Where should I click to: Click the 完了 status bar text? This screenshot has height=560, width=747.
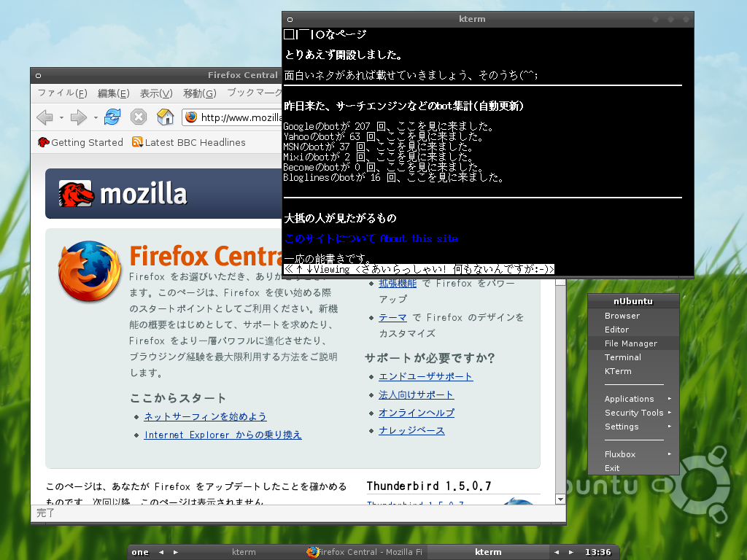pos(45,513)
